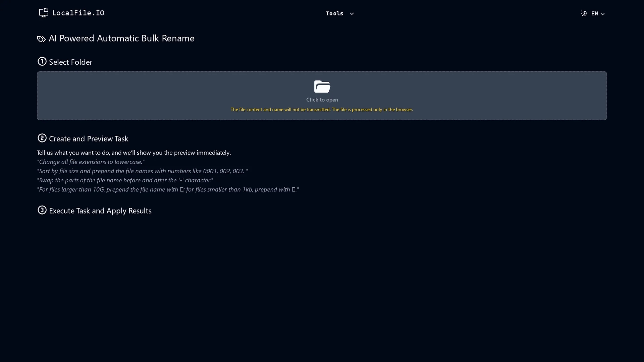Click the 'Select Folder' heading text

tap(70, 62)
